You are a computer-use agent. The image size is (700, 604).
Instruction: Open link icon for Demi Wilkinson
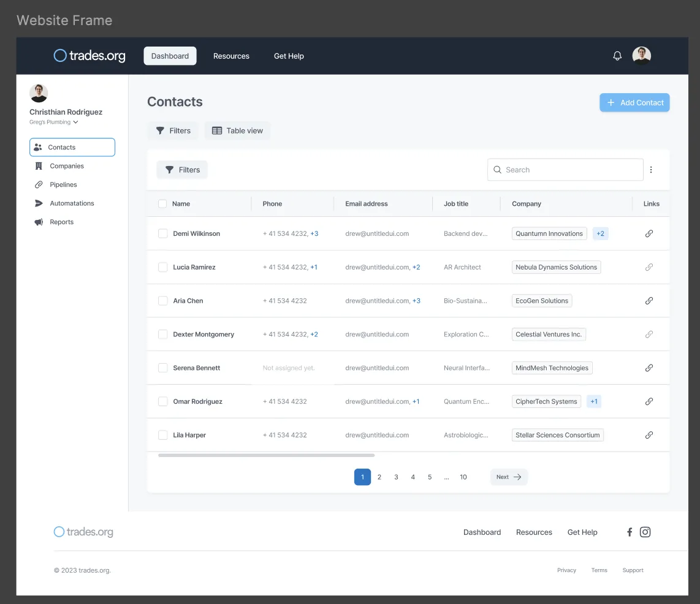(649, 233)
